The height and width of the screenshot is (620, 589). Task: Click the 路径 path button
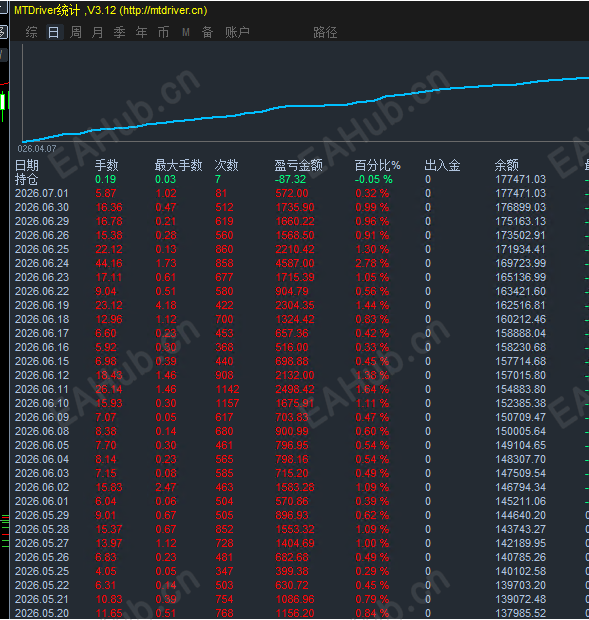tap(325, 32)
